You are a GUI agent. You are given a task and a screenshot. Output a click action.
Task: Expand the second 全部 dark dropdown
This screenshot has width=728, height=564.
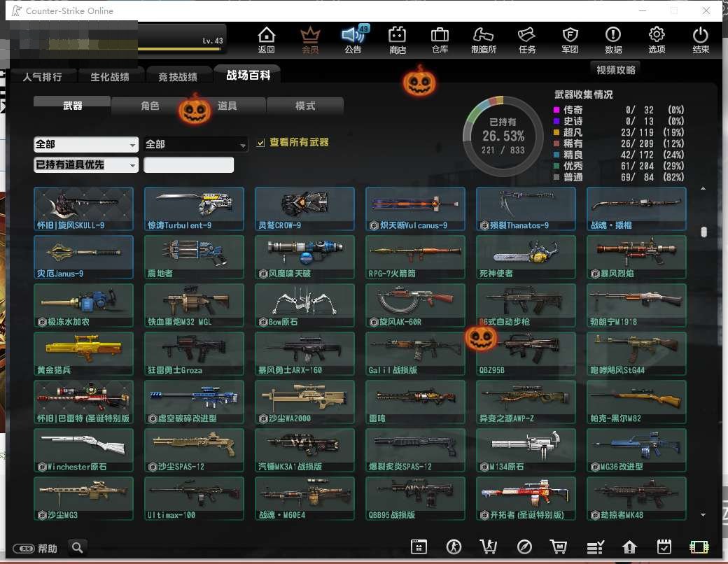click(x=195, y=144)
